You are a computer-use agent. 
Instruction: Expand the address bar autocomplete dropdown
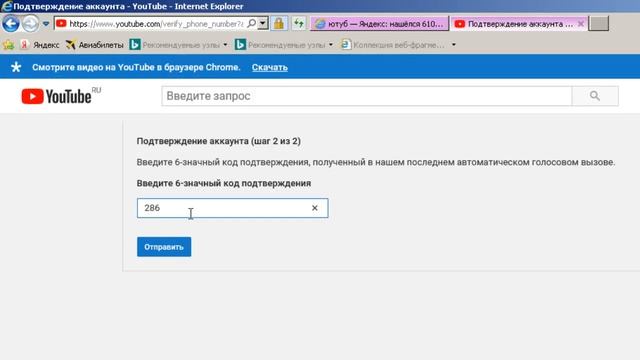point(263,24)
